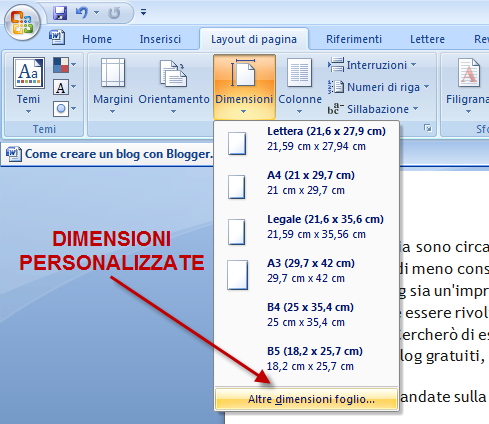
Task: Switch to the Home tab
Action: pos(97,39)
